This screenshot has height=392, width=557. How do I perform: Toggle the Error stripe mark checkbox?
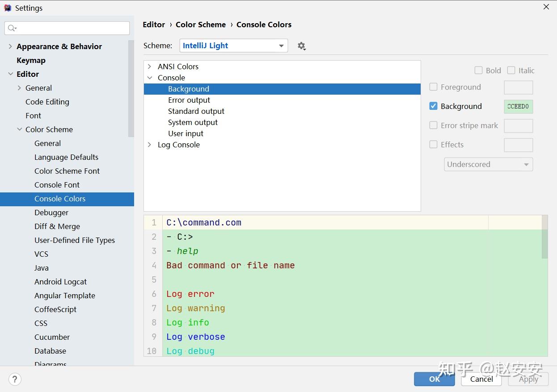433,125
